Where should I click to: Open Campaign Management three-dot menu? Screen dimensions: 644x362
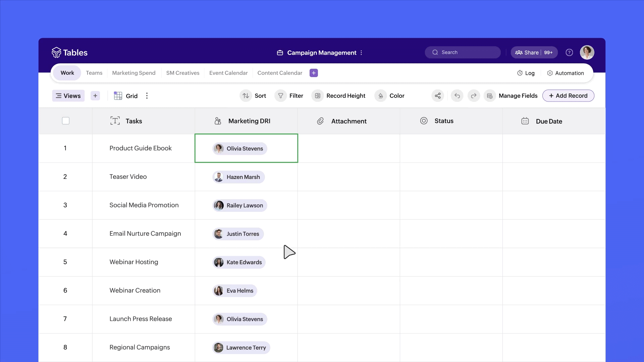tap(361, 53)
